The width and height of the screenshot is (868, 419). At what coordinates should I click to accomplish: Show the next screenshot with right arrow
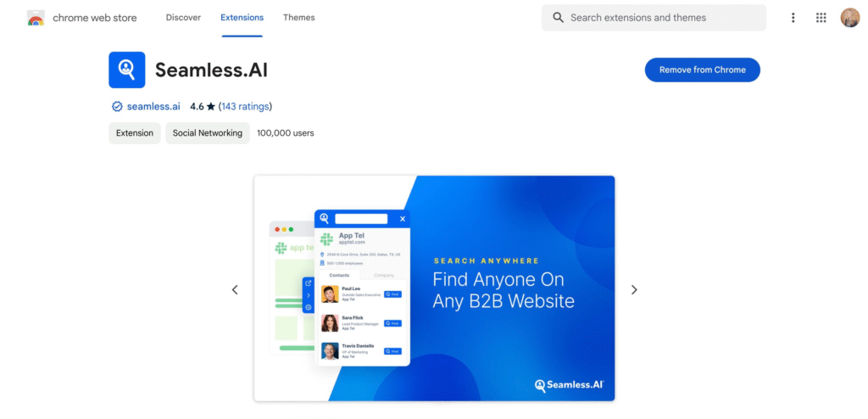tap(634, 290)
